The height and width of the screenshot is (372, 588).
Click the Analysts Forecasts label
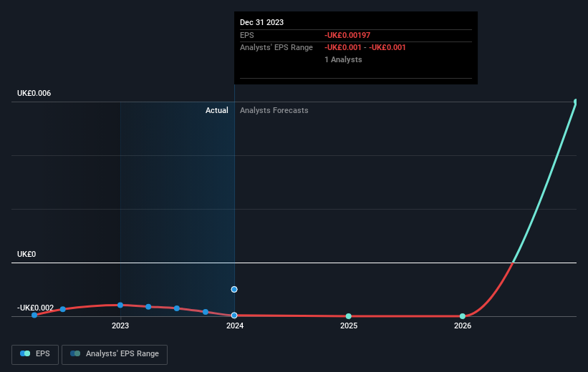[274, 110]
